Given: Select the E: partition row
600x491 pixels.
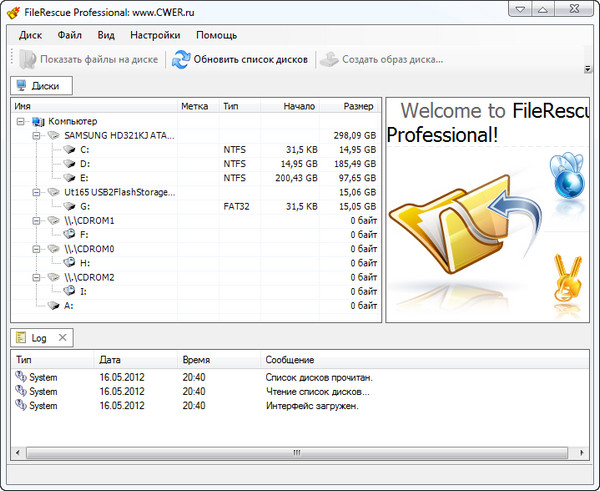Looking at the screenshot, I should point(84,178).
